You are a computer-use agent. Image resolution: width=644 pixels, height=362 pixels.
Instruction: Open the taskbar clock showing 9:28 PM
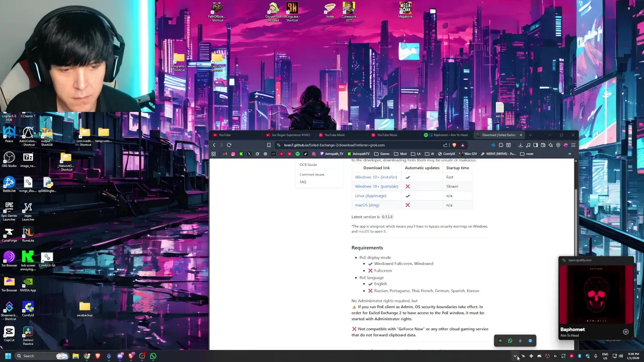point(633,356)
